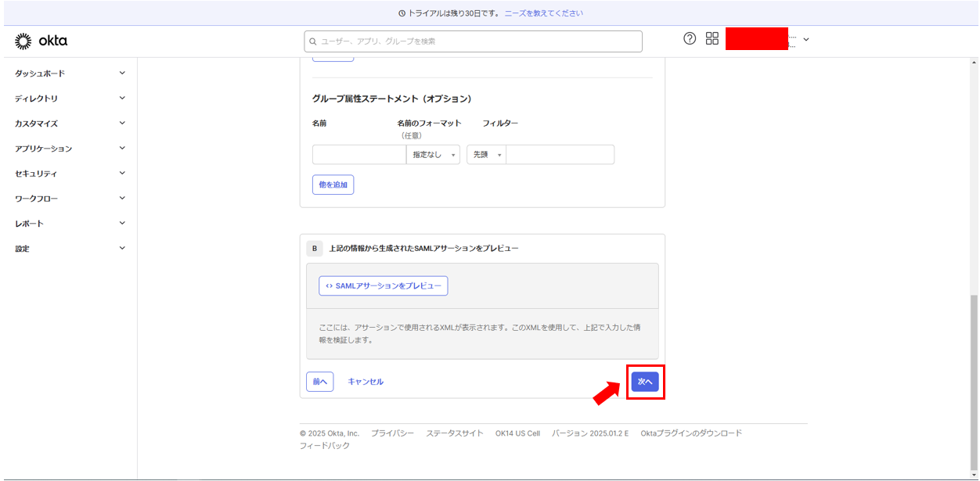
Task: Expand the ディレクトリ chevron
Action: click(x=122, y=98)
